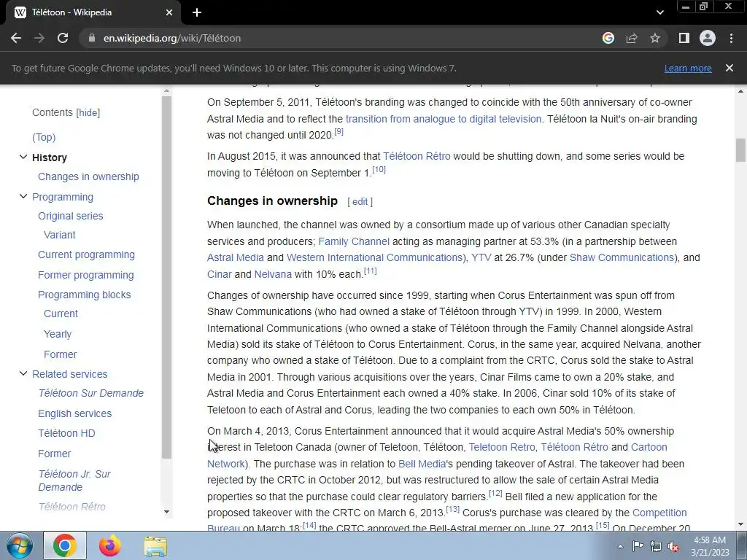Select Yearly under Programming blocks
The width and height of the screenshot is (747, 560).
pos(58,334)
